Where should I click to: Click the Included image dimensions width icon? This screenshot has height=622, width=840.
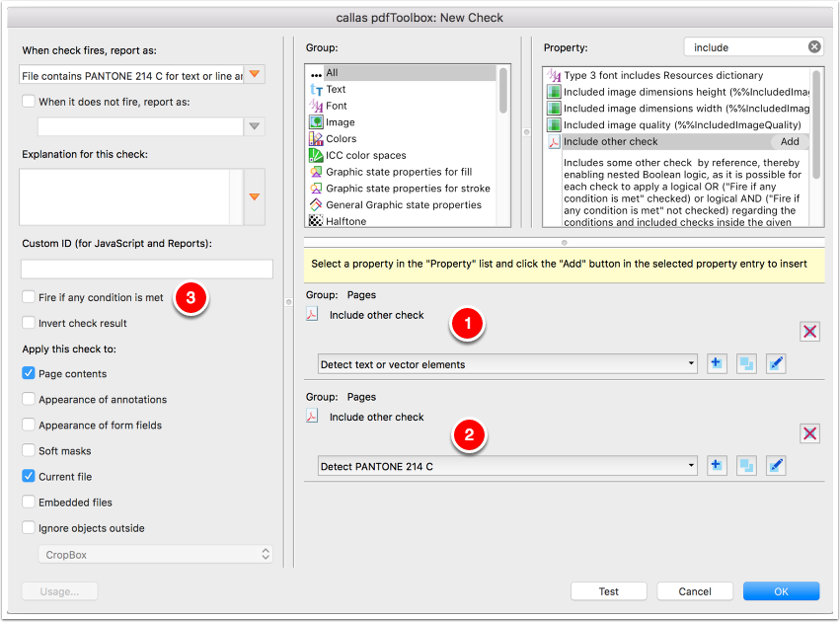click(x=554, y=109)
